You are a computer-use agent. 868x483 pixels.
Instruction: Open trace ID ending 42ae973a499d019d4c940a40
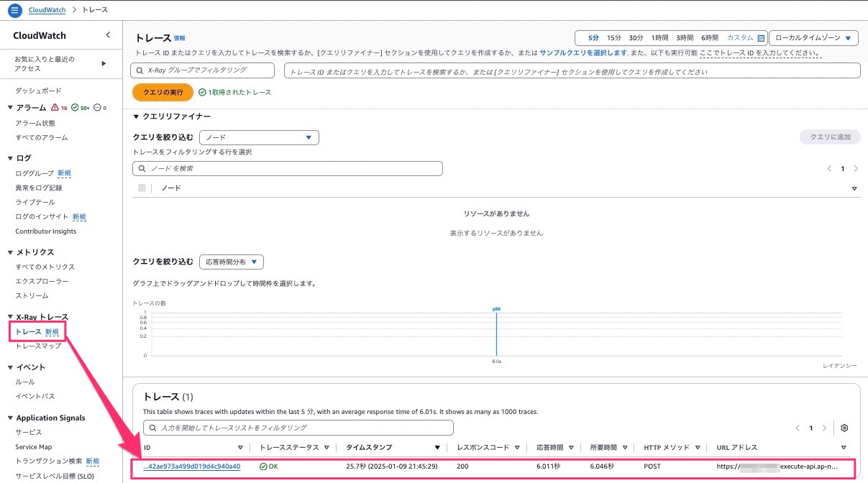(x=192, y=466)
